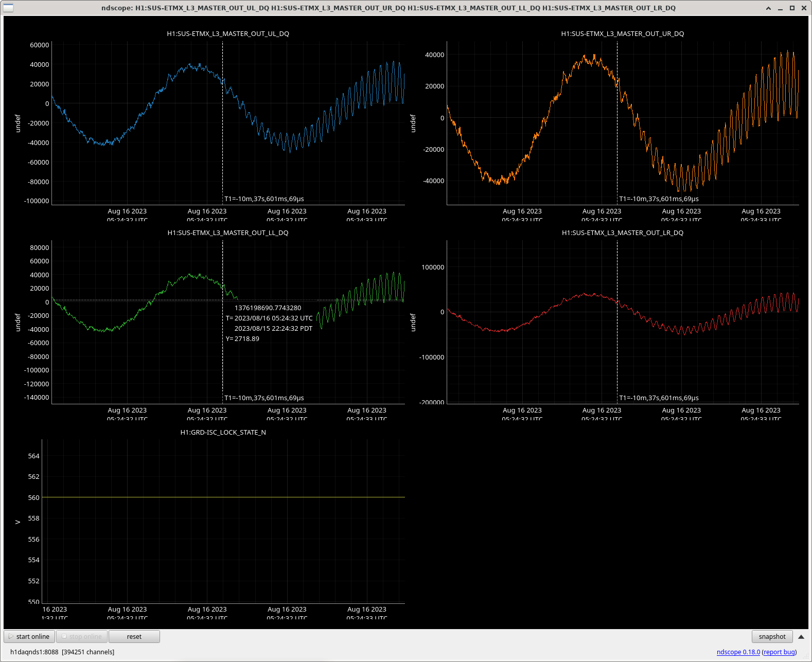The height and width of the screenshot is (662, 812).
Task: Click the T1 cursor label in the LL plot
Action: (x=264, y=398)
